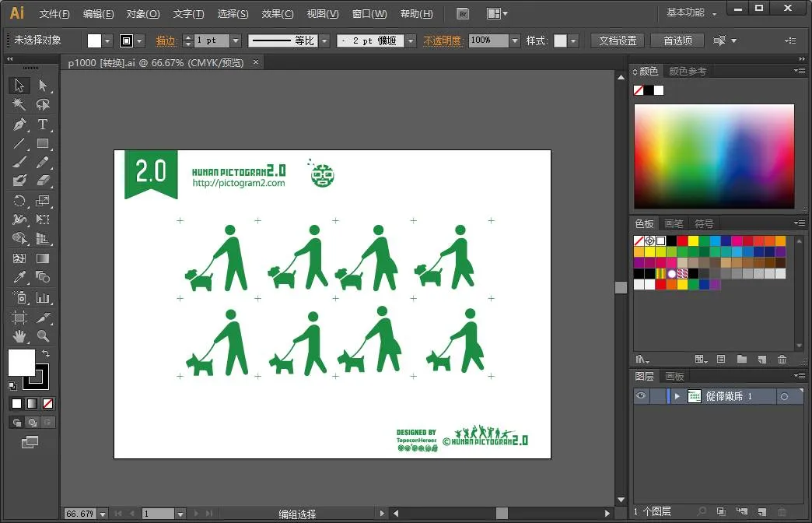Pick the Eyedropper tool
The width and height of the screenshot is (812, 523).
point(19,278)
